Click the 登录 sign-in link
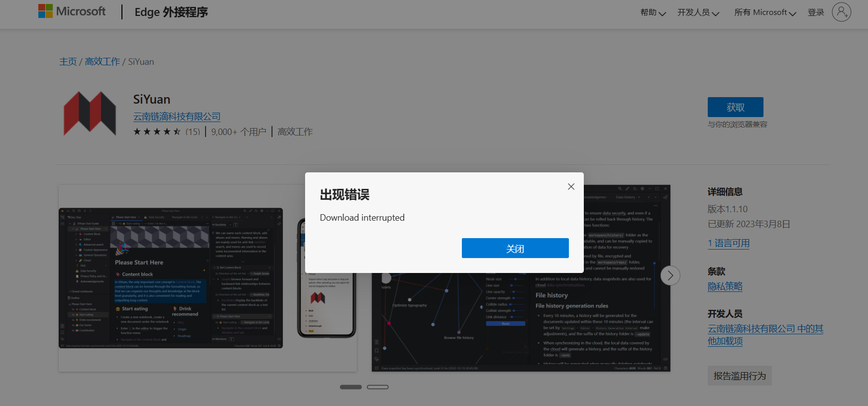The width and height of the screenshot is (868, 406). (816, 12)
